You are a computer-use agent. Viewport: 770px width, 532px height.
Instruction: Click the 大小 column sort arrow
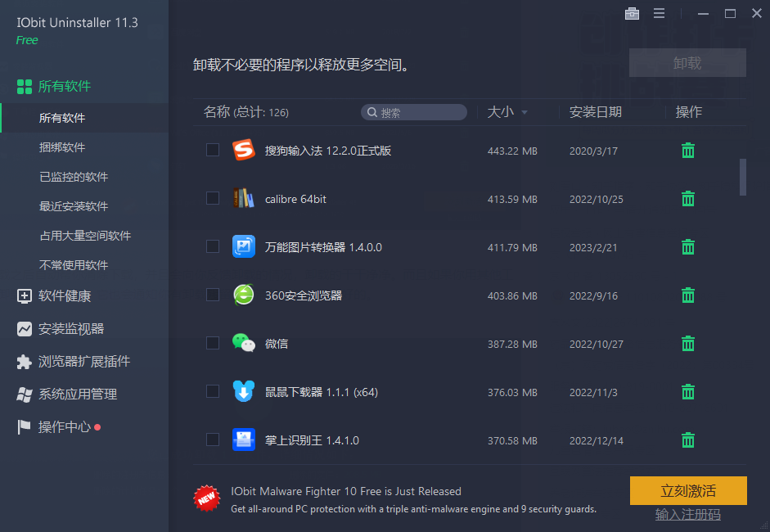point(525,112)
